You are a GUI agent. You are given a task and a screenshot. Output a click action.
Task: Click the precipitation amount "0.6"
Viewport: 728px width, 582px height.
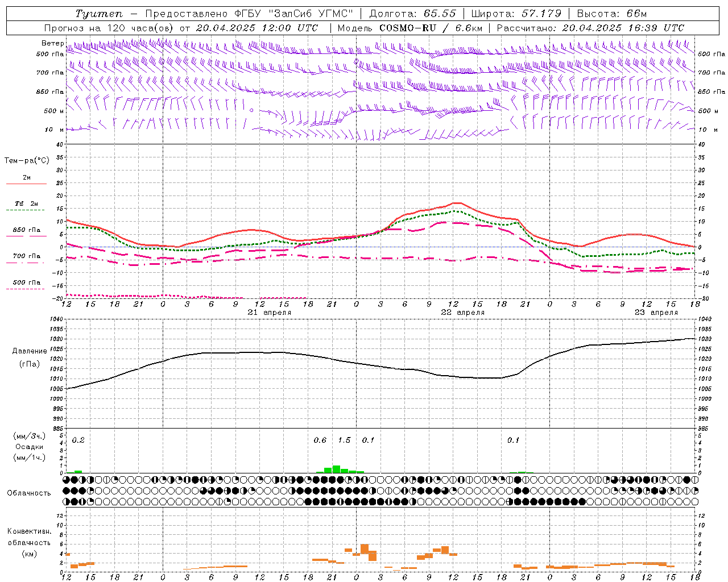pyautogui.click(x=320, y=440)
